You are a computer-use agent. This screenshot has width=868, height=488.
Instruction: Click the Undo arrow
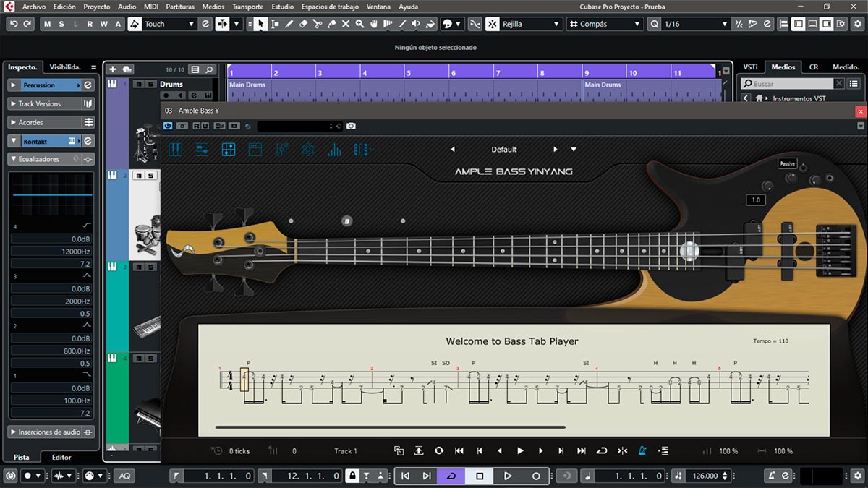click(14, 24)
